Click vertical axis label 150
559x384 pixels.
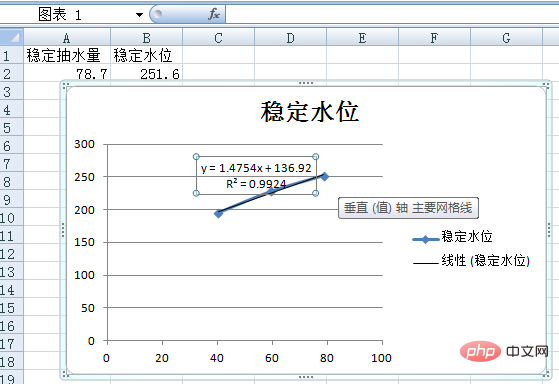pos(84,242)
